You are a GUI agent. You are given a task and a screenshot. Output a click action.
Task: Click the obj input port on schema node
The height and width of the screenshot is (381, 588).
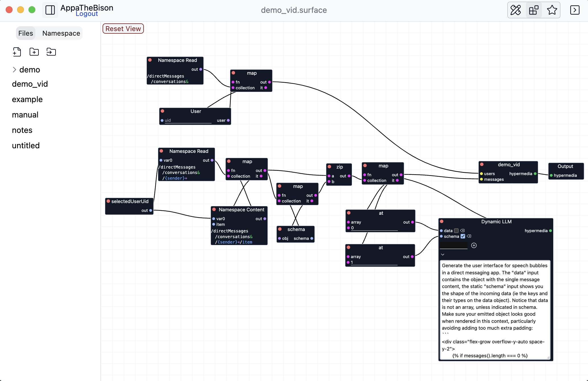(x=279, y=238)
